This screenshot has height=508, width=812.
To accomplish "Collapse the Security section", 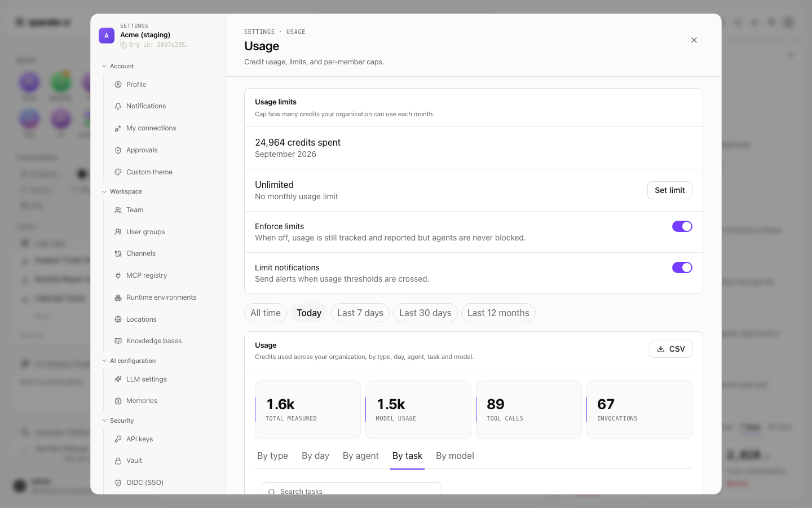I will click(x=117, y=421).
